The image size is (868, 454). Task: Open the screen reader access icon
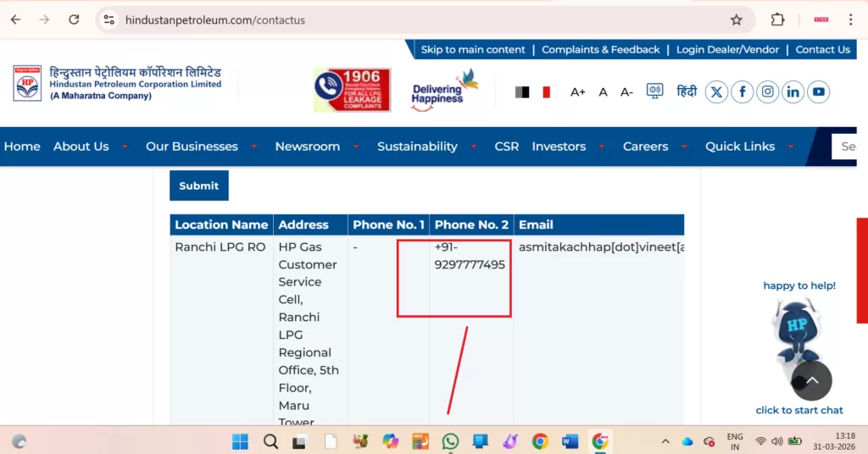tap(654, 91)
